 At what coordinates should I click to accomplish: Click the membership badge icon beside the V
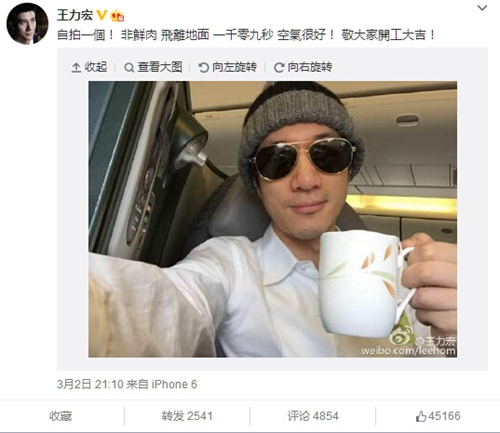click(117, 16)
